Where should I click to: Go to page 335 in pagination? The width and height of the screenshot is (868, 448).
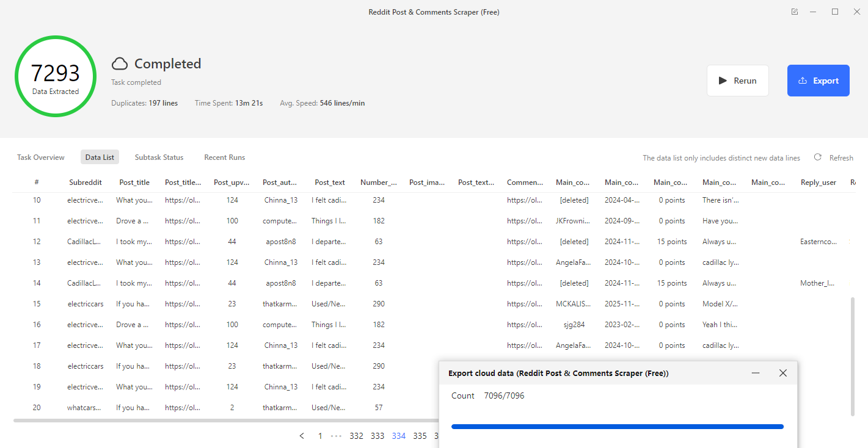pyautogui.click(x=420, y=436)
